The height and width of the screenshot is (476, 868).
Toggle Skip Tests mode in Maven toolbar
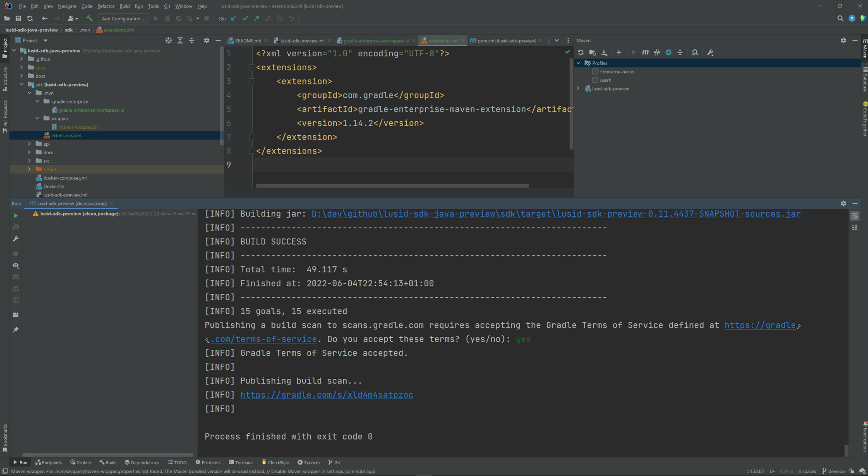point(669,53)
